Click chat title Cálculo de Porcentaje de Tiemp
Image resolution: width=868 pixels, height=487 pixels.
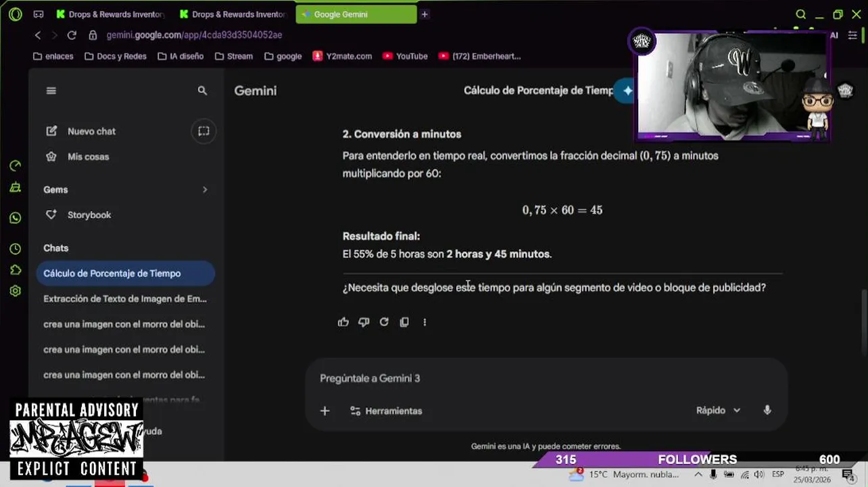538,91
